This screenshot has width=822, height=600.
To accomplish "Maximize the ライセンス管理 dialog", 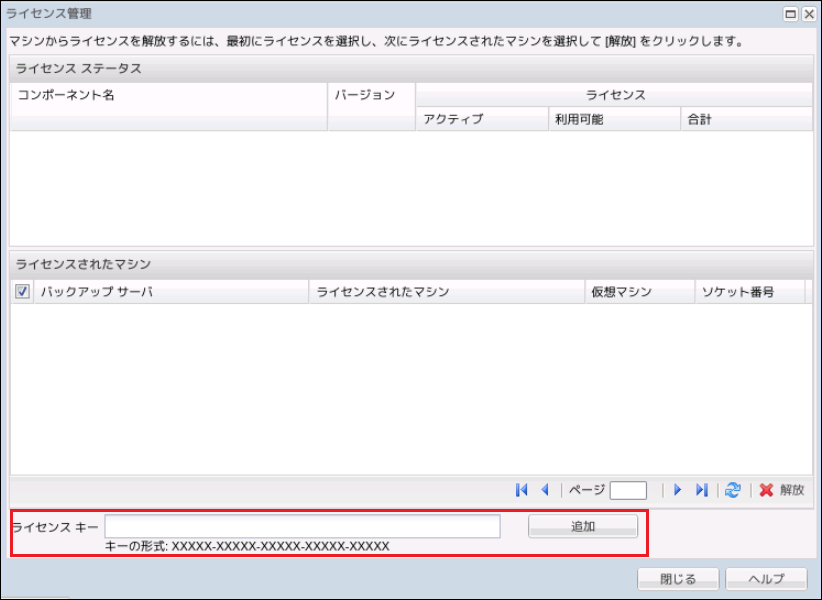I will click(x=790, y=15).
